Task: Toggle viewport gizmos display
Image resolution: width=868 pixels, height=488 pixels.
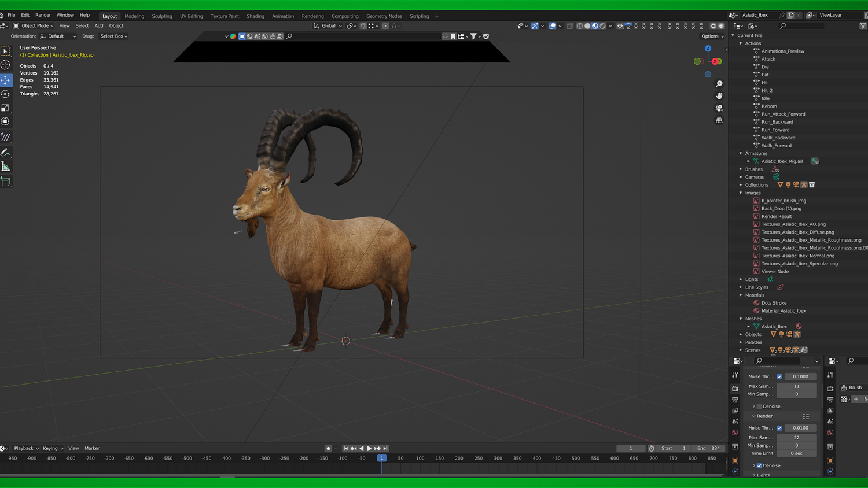Action: [535, 26]
